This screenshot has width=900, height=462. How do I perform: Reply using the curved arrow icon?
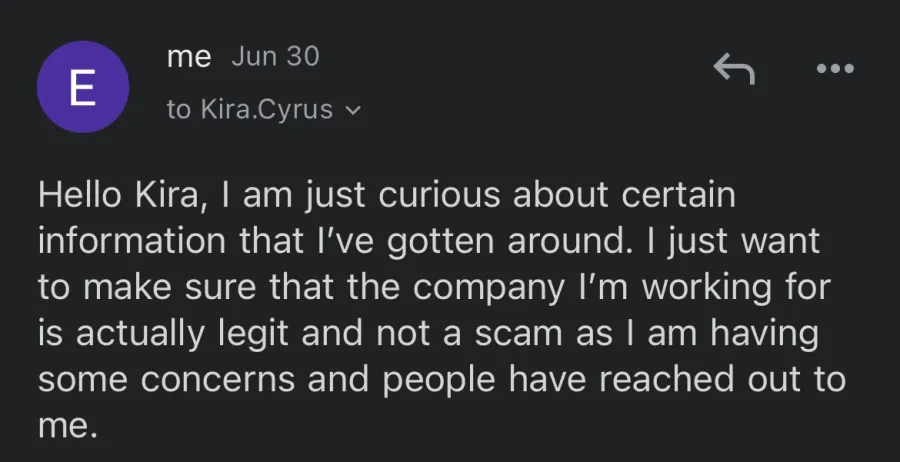pos(734,68)
